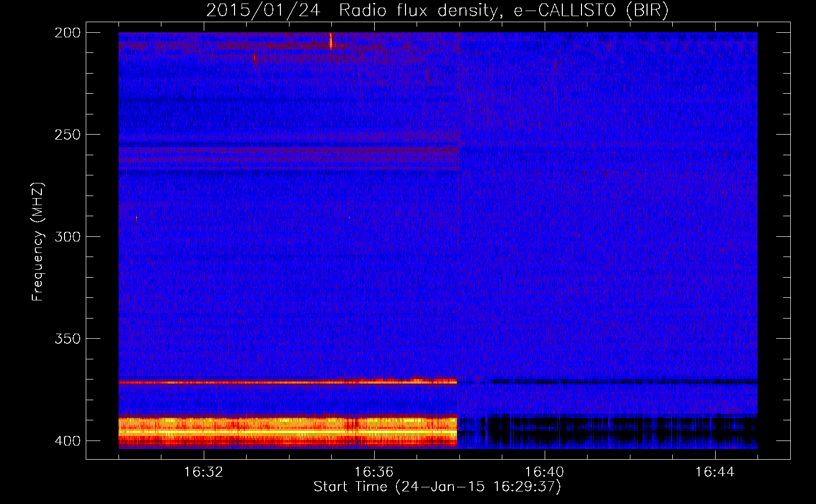Click the 200 frequency tick label

click(68, 33)
